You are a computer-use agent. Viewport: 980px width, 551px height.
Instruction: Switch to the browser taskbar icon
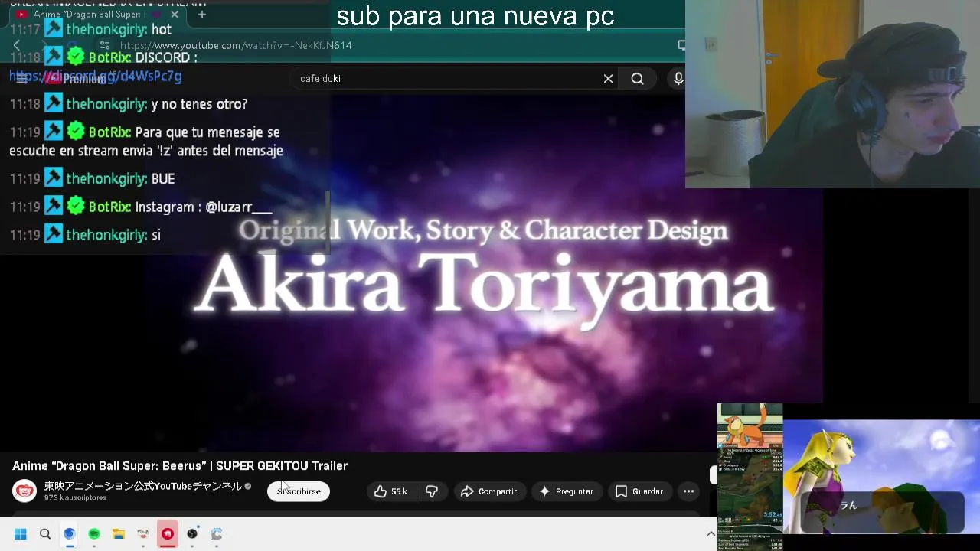(70, 534)
